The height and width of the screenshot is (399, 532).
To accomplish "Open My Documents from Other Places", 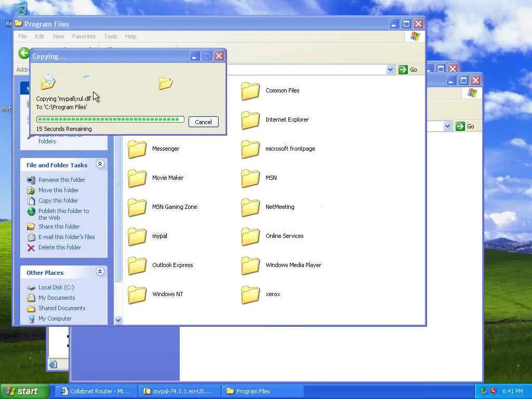I will pyautogui.click(x=56, y=298).
